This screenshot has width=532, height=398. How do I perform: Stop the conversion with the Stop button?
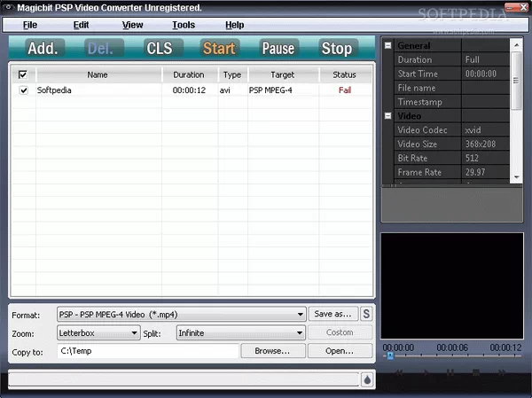point(336,49)
